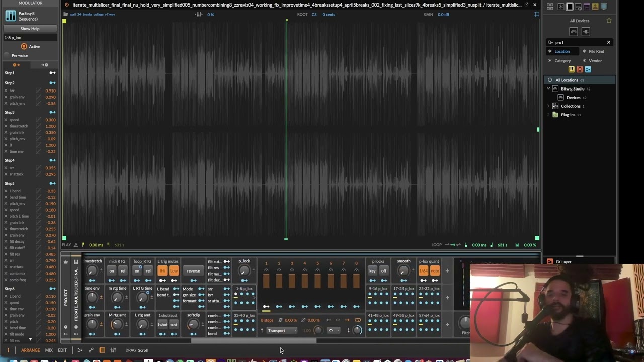
Task: Open the ARRANGE view
Action: (30, 350)
